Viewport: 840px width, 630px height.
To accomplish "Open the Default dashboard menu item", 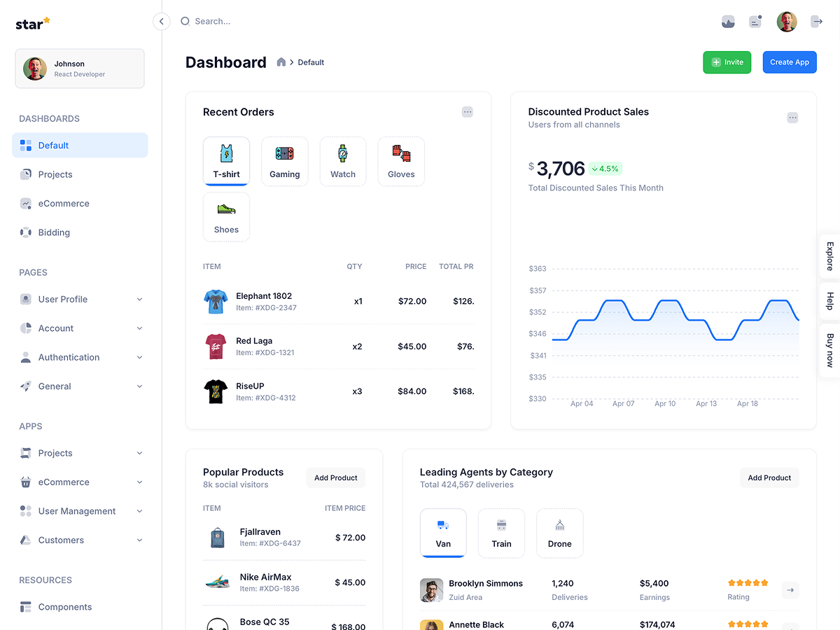I will pos(52,145).
